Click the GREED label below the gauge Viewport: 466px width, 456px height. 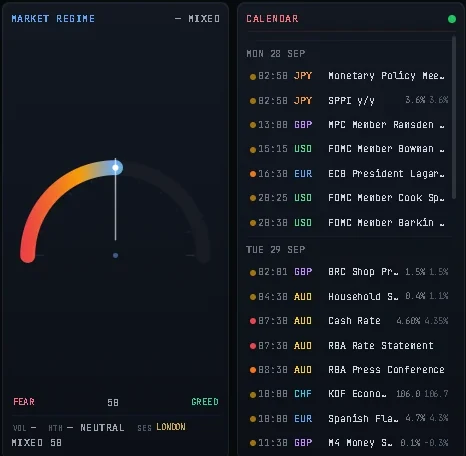[205, 402]
